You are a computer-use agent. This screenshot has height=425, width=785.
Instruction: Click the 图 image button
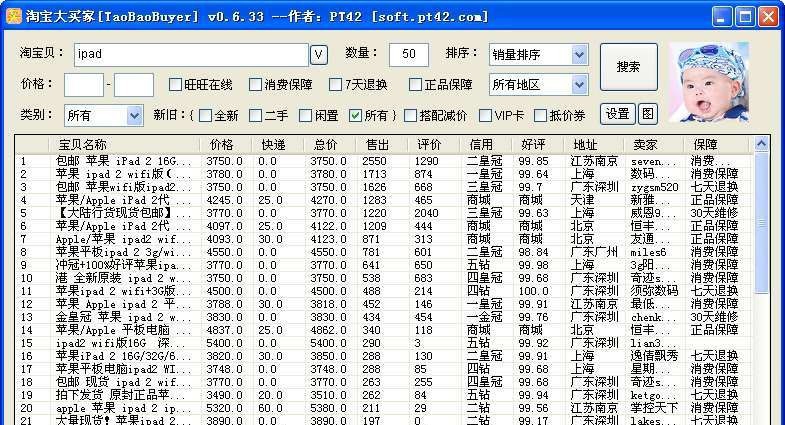(x=647, y=114)
